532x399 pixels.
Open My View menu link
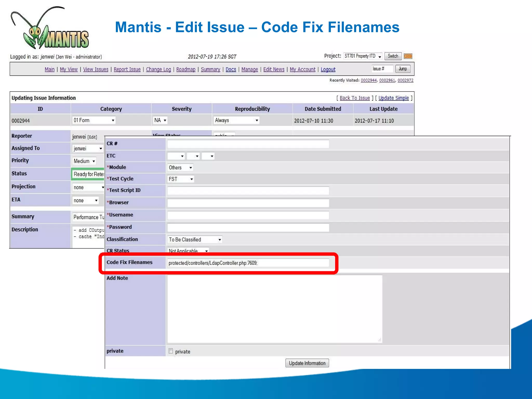coord(69,69)
